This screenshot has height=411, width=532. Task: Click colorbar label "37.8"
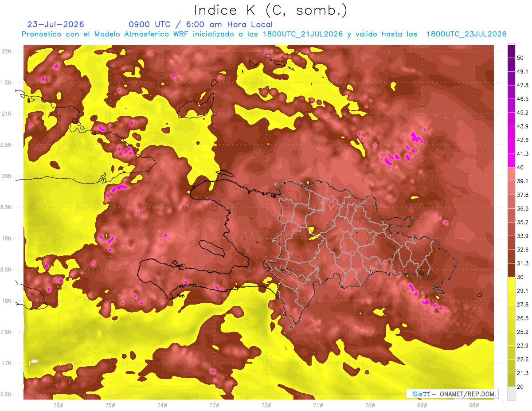point(523,195)
